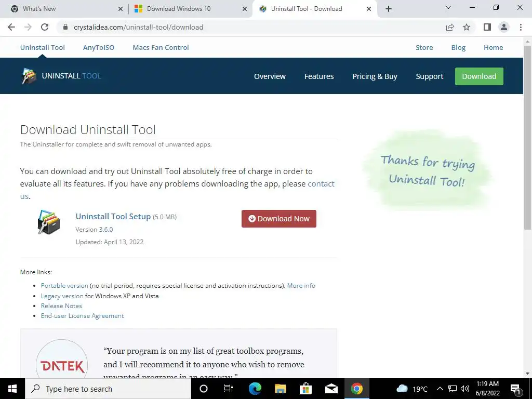Reload the page with refresh icon
This screenshot has height=399, width=532.
[45, 27]
